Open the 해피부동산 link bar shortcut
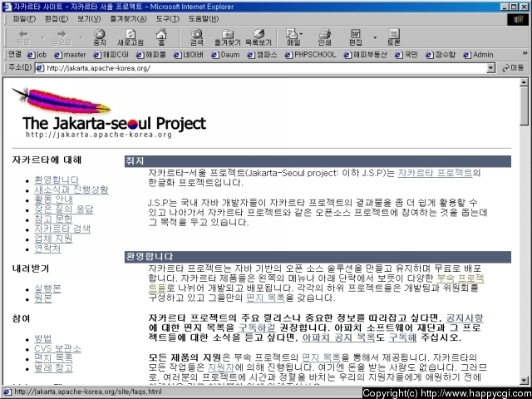The image size is (532, 399). pyautogui.click(x=365, y=55)
